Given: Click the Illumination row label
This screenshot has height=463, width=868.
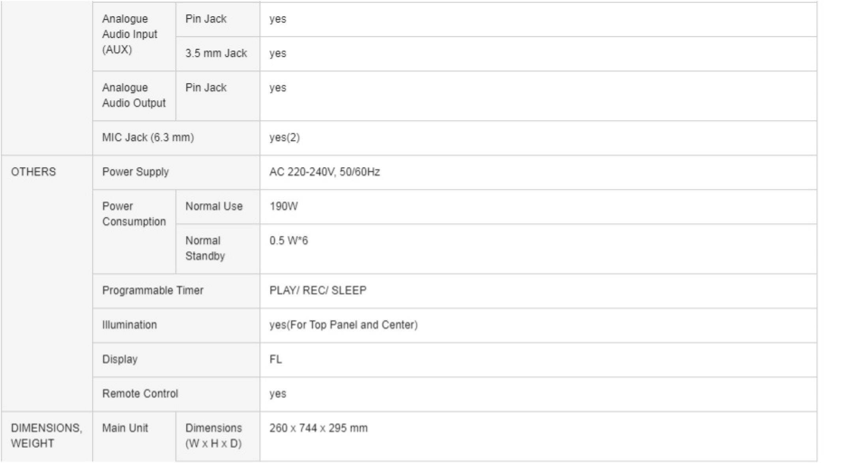Looking at the screenshot, I should click(x=129, y=324).
